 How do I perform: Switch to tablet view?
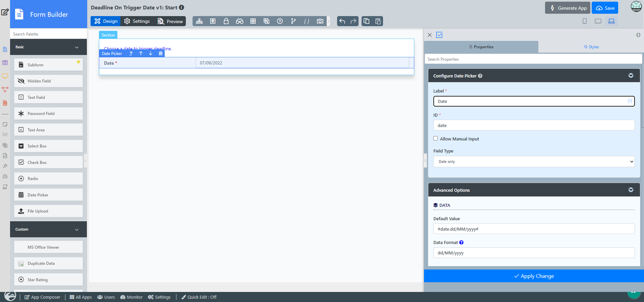click(x=598, y=21)
